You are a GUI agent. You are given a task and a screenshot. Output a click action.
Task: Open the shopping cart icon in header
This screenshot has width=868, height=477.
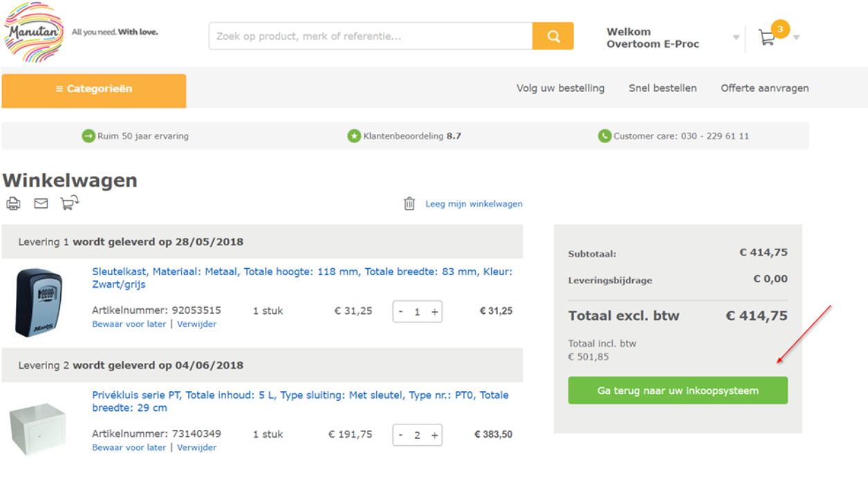coord(767,37)
